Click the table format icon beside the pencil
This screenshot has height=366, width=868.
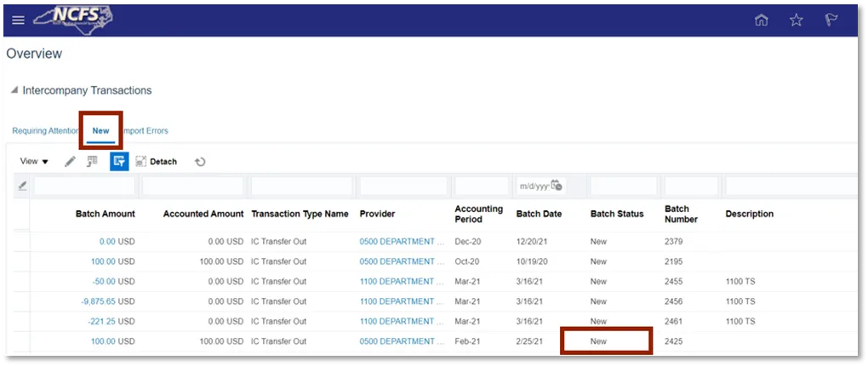point(92,161)
